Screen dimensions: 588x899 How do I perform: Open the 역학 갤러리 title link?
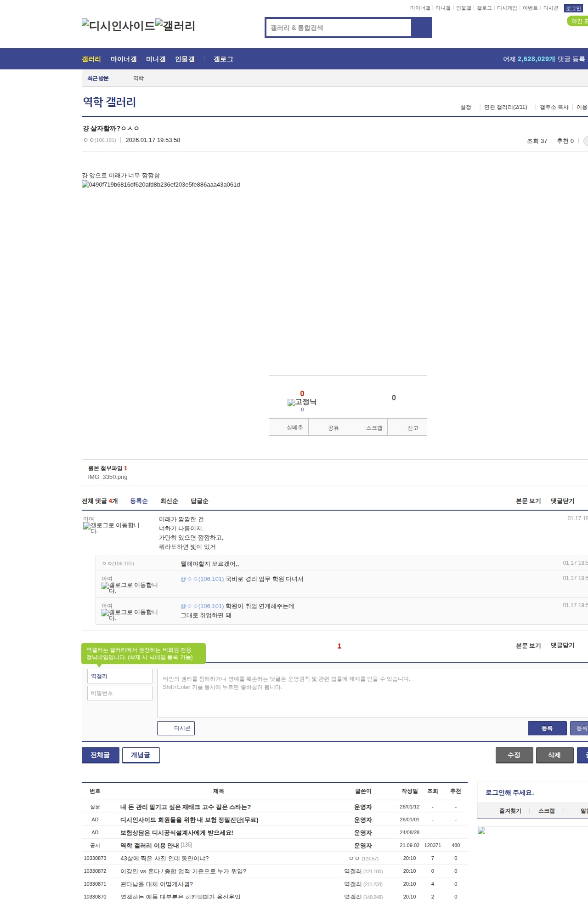pyautogui.click(x=109, y=102)
